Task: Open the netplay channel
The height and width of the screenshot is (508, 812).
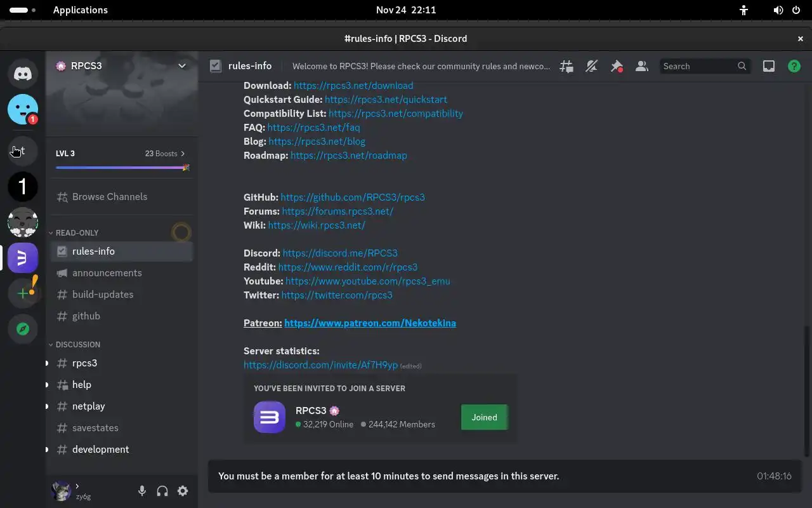Action: coord(122,406)
